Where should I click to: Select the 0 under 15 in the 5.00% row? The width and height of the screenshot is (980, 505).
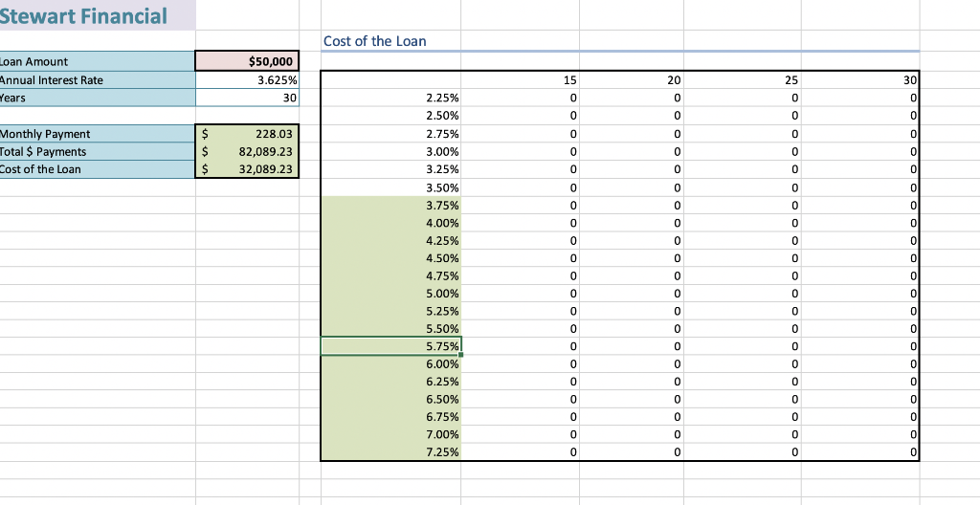(520, 293)
